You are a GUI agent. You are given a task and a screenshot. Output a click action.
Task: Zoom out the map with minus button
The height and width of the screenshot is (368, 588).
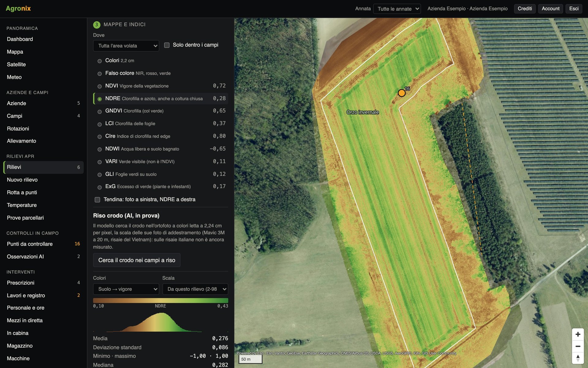(x=578, y=346)
